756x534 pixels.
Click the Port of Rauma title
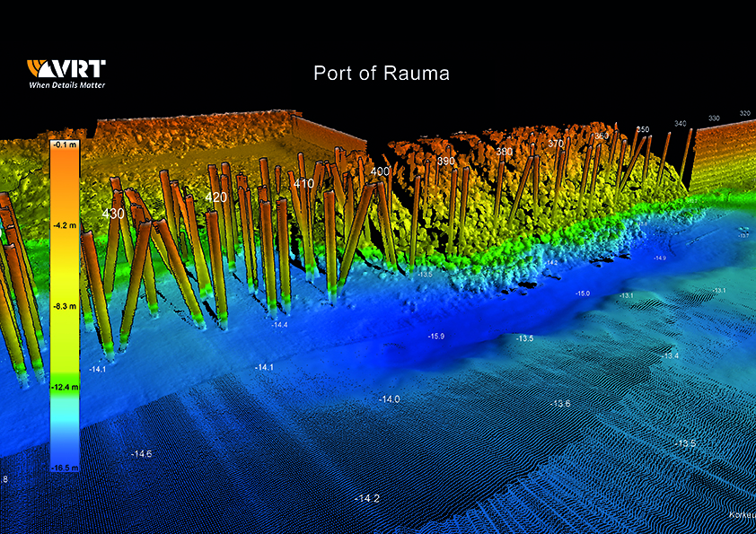tap(381, 74)
